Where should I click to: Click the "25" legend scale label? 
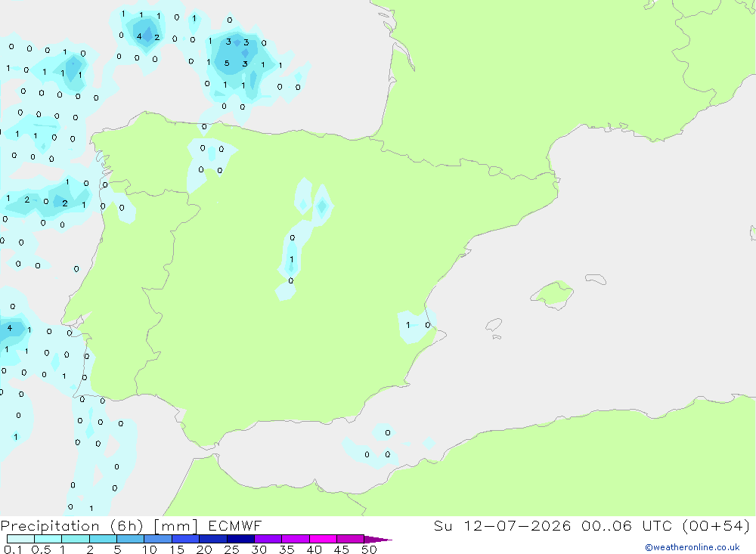point(231,549)
